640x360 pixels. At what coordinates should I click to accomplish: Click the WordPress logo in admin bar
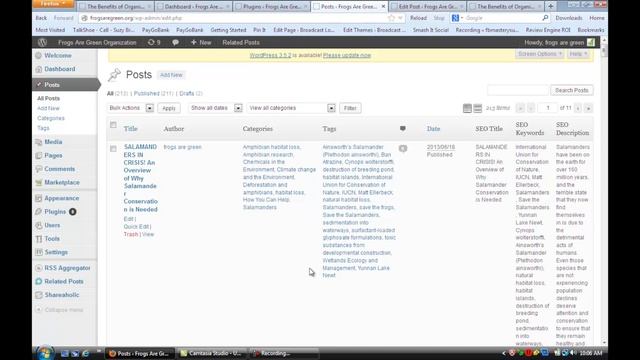tap(42, 42)
